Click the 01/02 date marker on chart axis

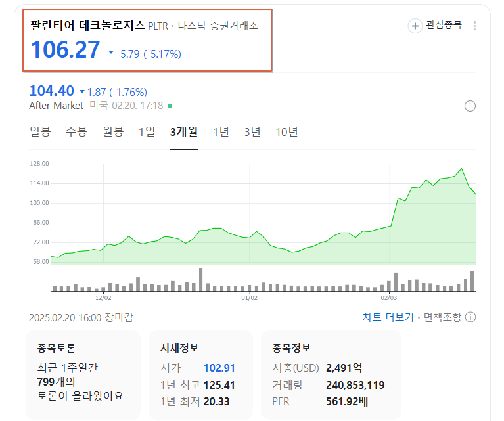point(250,298)
